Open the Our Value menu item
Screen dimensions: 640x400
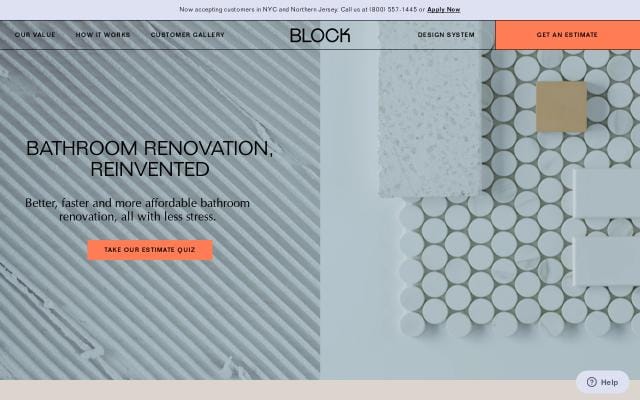(x=35, y=35)
